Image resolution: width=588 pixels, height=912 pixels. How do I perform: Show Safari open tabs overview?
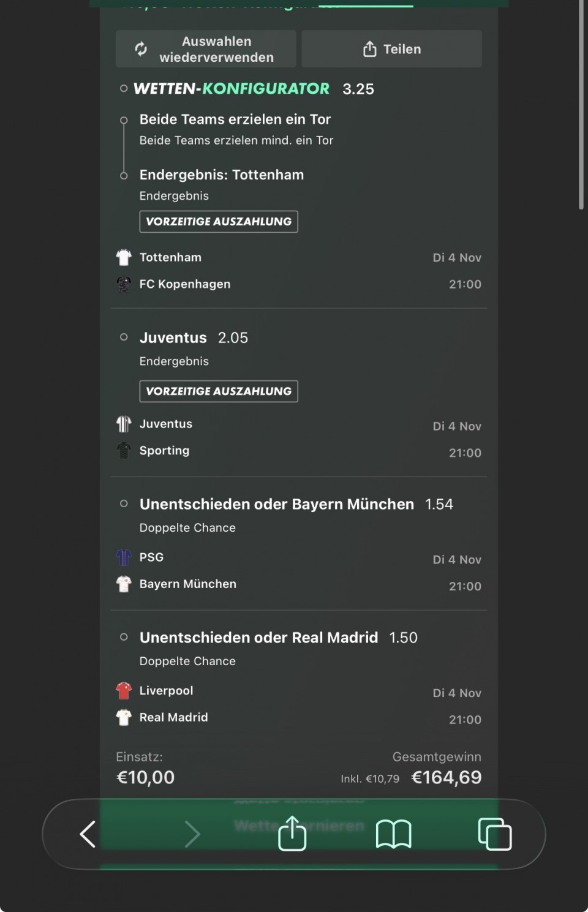click(x=494, y=834)
